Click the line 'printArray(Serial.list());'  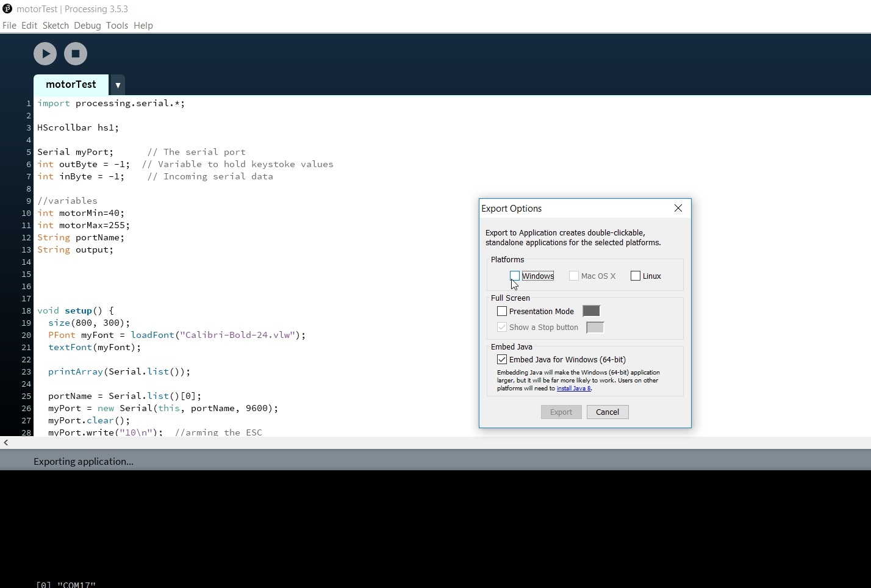tap(120, 371)
